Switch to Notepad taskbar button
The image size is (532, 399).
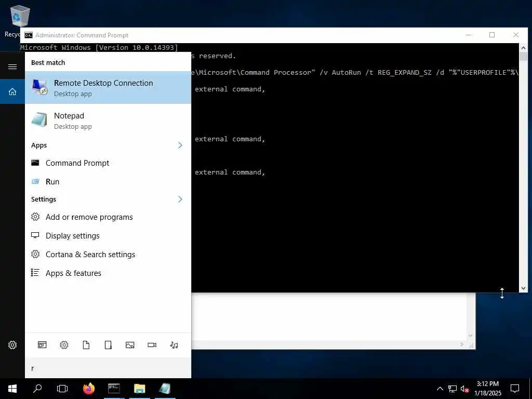click(x=165, y=389)
